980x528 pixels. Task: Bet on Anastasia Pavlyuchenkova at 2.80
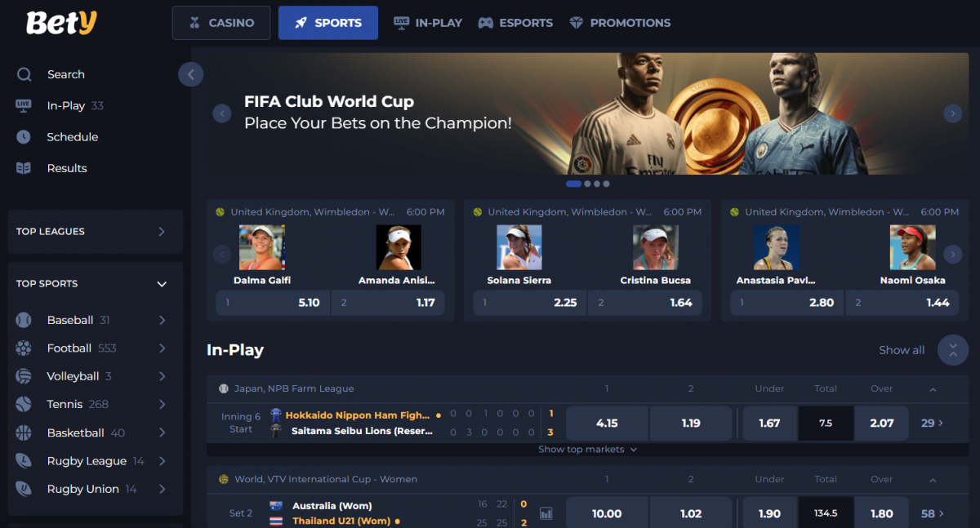tap(786, 303)
